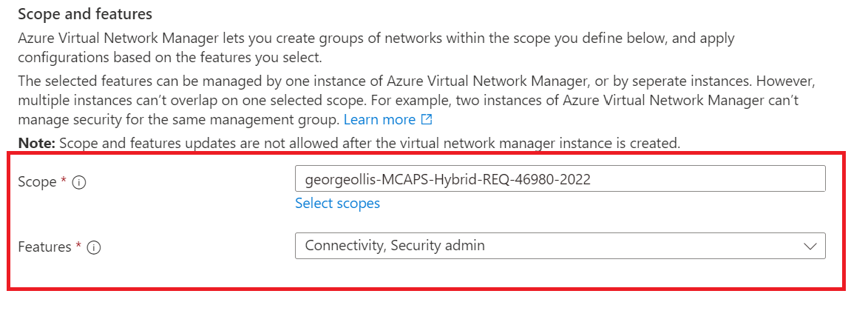Click the external link icon after Learn more
Screen dimensions: 868x325
point(427,119)
